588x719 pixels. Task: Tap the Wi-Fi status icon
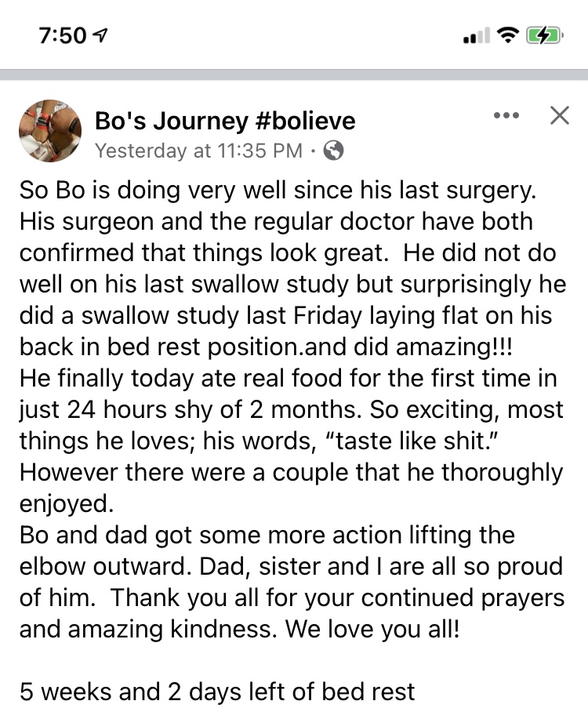pos(506,34)
